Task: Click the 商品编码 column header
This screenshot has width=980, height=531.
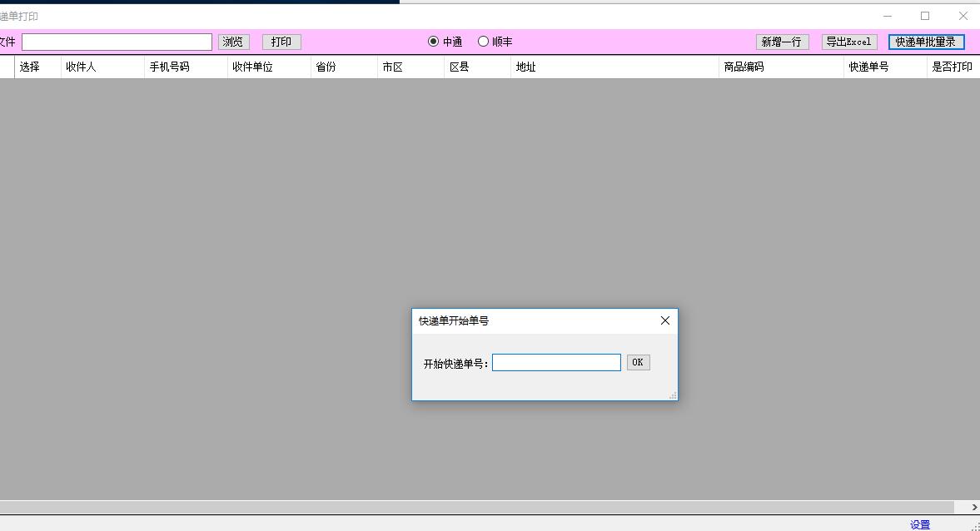Action: pos(781,67)
